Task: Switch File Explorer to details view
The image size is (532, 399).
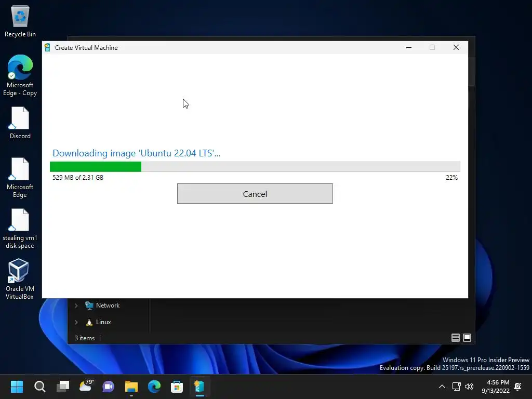Action: 455,338
